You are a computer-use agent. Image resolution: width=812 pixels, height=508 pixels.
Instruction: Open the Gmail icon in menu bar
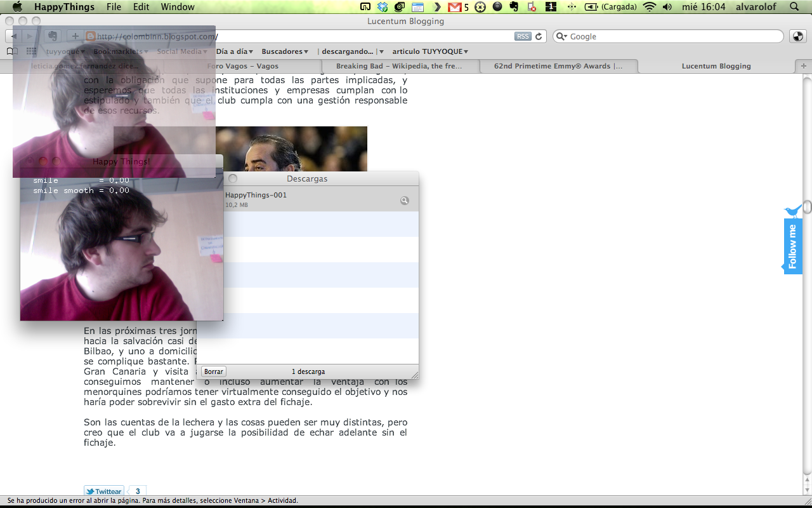pyautogui.click(x=455, y=7)
